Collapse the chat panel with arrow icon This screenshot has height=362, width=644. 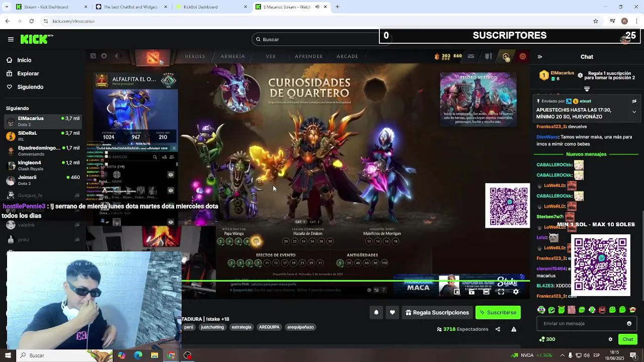540,57
